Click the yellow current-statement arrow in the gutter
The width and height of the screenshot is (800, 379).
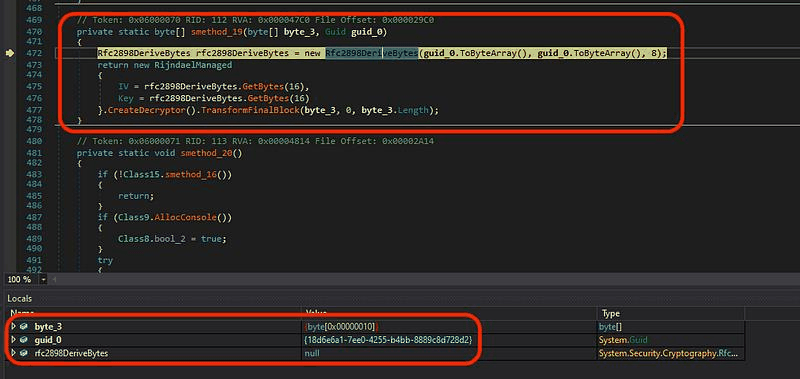click(x=10, y=53)
